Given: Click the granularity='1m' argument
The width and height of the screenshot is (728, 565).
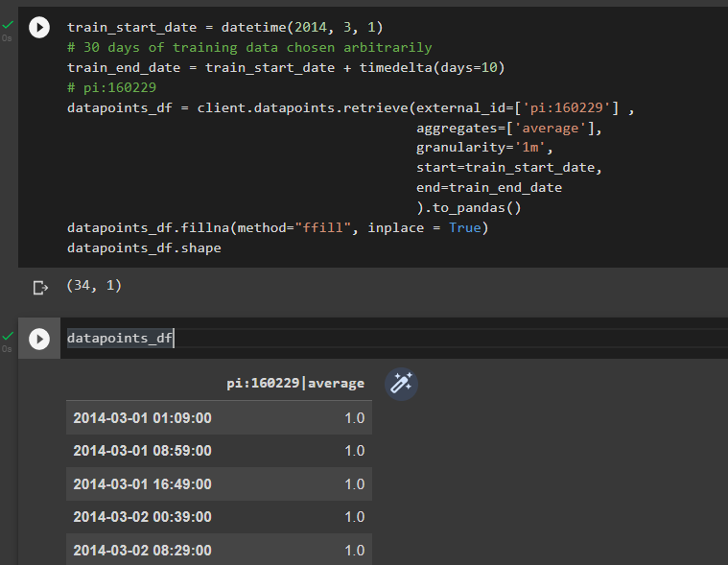Looking at the screenshot, I should click(484, 148).
